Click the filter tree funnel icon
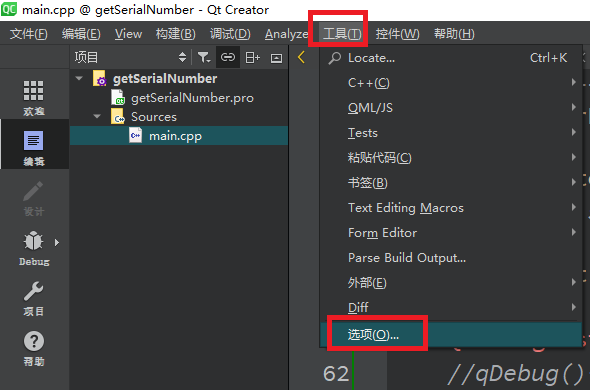The image size is (590, 390). [204, 57]
